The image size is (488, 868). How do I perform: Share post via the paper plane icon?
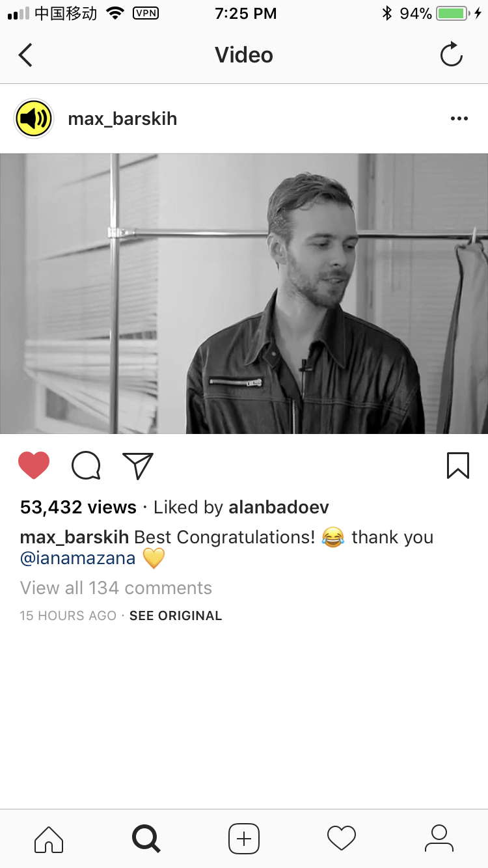coord(138,466)
